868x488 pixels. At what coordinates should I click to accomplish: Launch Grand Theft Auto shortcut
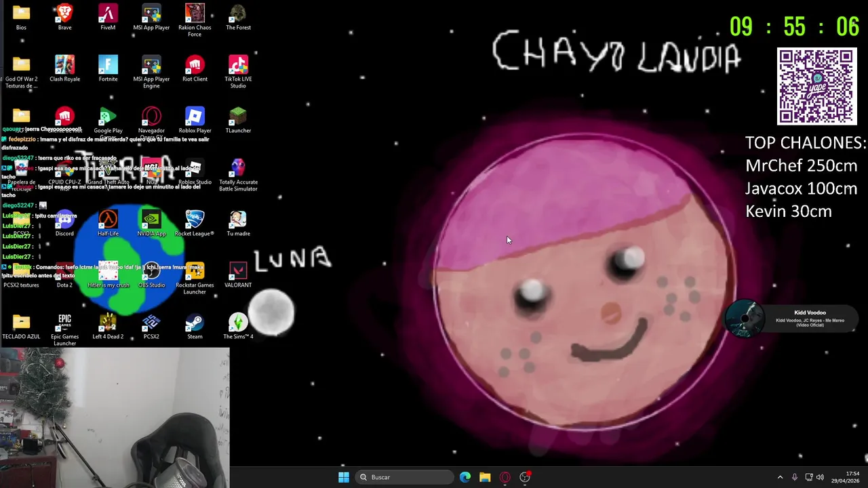tap(108, 172)
